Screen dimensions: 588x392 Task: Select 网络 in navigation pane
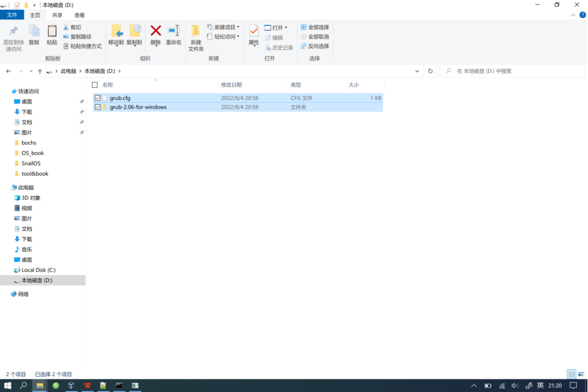coord(23,294)
